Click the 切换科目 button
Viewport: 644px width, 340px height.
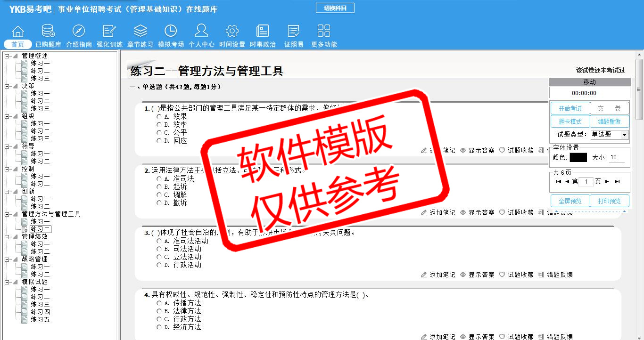[x=335, y=8]
